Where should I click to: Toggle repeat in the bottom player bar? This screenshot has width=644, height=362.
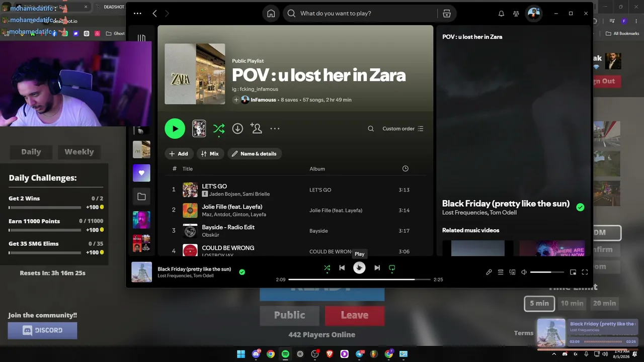[x=392, y=268]
